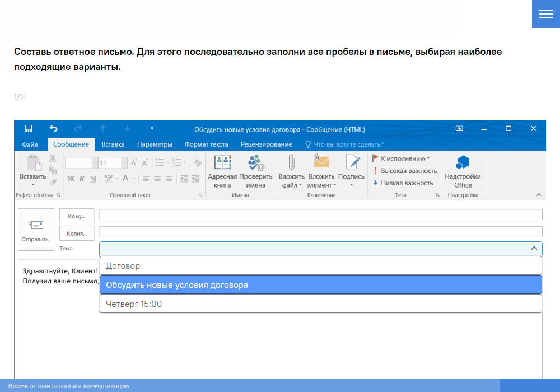Click into the Копия recipients input field
This screenshot has width=560, height=392.
click(320, 232)
